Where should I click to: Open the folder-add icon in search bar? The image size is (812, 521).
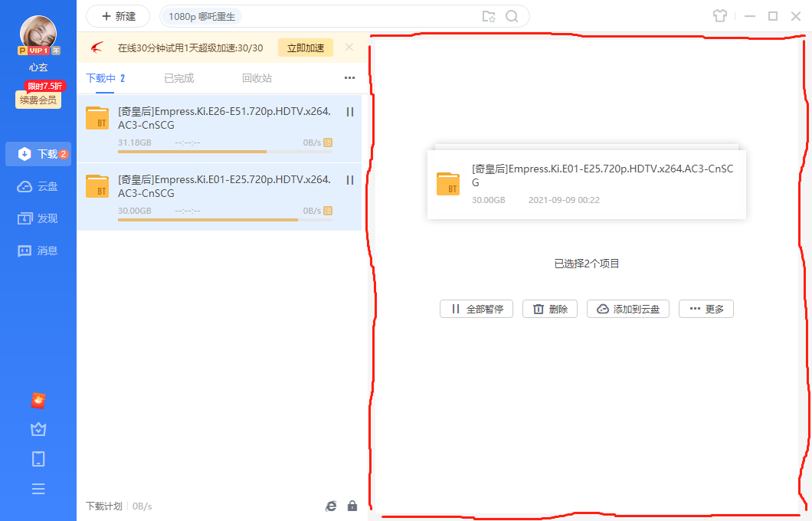pyautogui.click(x=489, y=15)
